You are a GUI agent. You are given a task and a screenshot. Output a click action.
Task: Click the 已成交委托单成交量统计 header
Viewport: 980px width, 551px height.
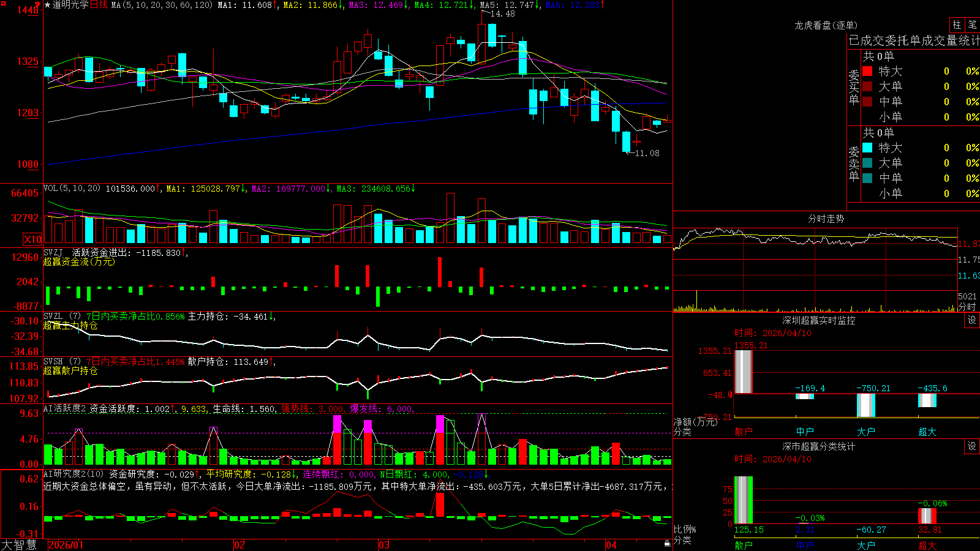(914, 40)
